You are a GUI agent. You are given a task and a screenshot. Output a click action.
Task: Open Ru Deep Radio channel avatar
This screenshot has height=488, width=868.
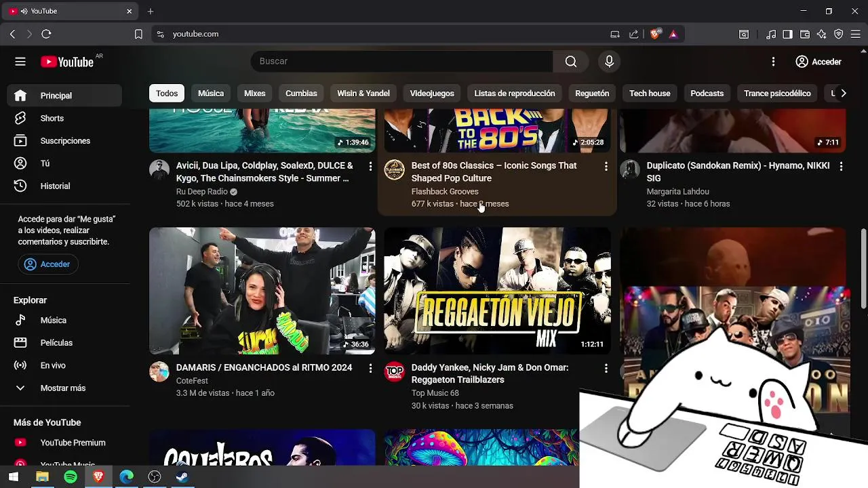click(x=159, y=169)
